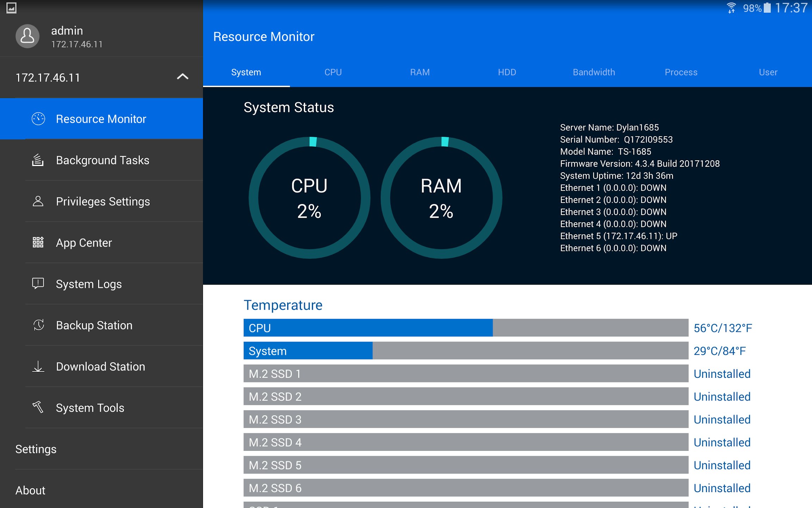The width and height of the screenshot is (812, 508).
Task: Open Privileges Settings via the person icon
Action: pos(38,201)
